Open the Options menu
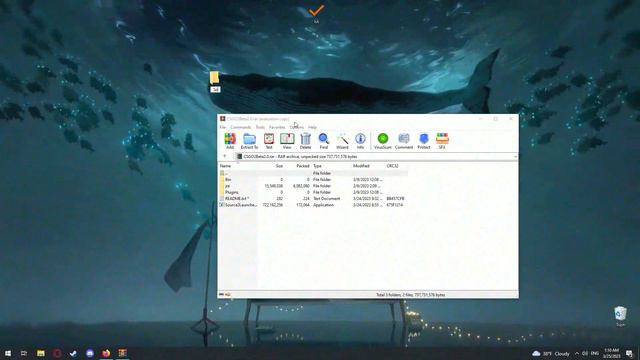Image resolution: width=640 pixels, height=360 pixels. [x=297, y=127]
